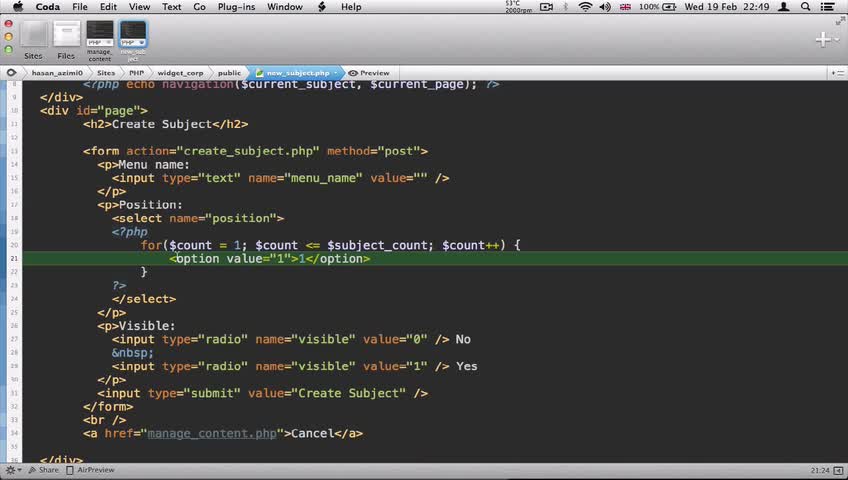Open the Text menu
The width and height of the screenshot is (848, 480).
[x=171, y=7]
